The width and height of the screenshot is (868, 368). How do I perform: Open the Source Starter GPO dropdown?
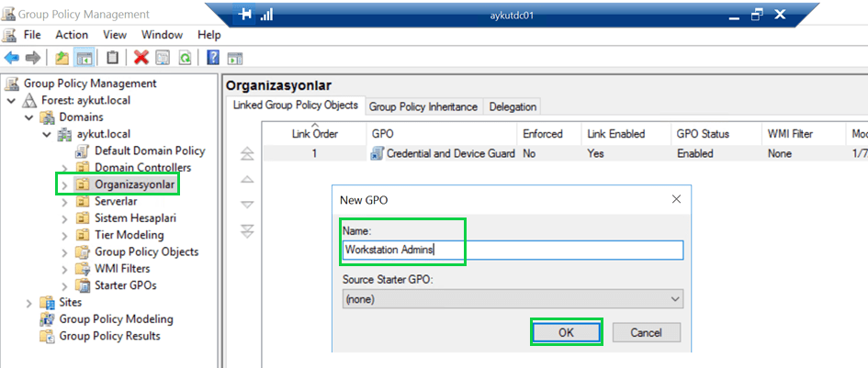(676, 299)
